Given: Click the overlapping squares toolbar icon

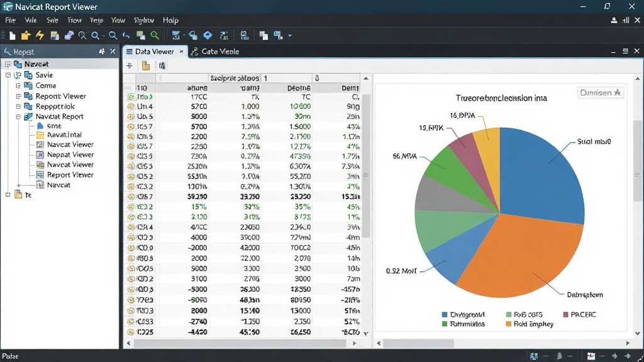Looking at the screenshot, I should coord(141,36).
